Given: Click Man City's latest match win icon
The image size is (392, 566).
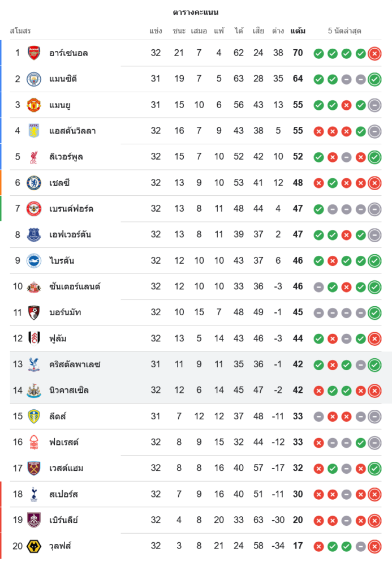Looking at the screenshot, I should pos(374,79).
